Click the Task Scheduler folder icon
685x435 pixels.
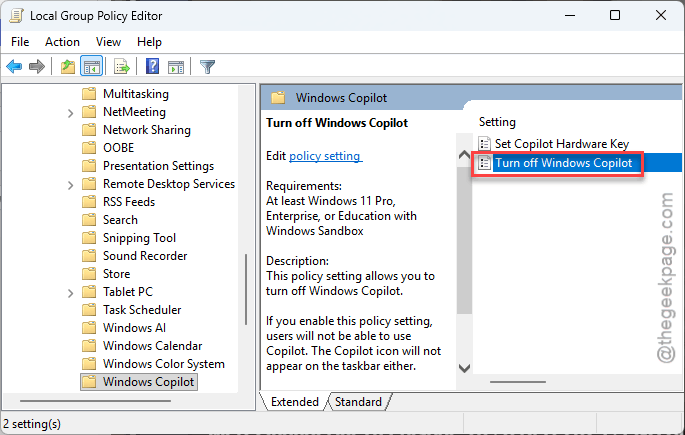pos(89,310)
